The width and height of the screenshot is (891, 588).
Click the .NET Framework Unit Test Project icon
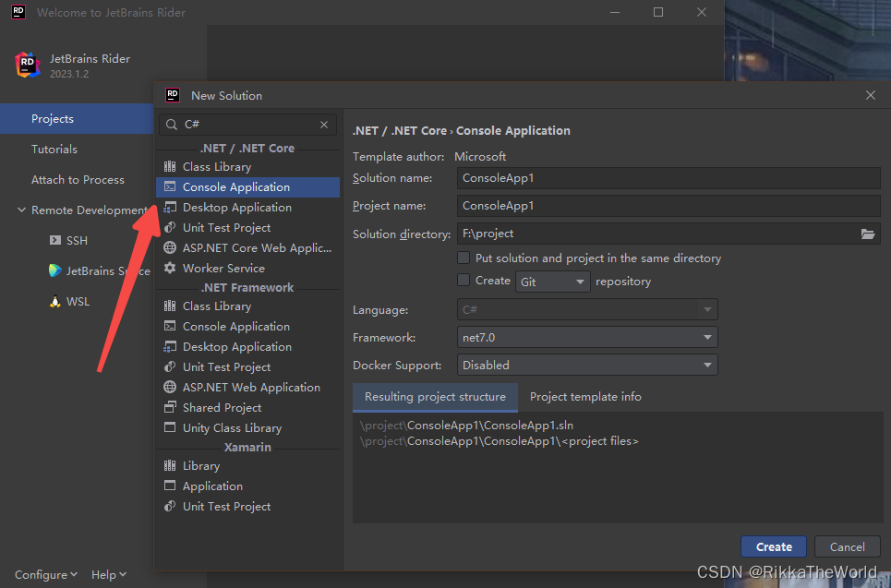169,367
